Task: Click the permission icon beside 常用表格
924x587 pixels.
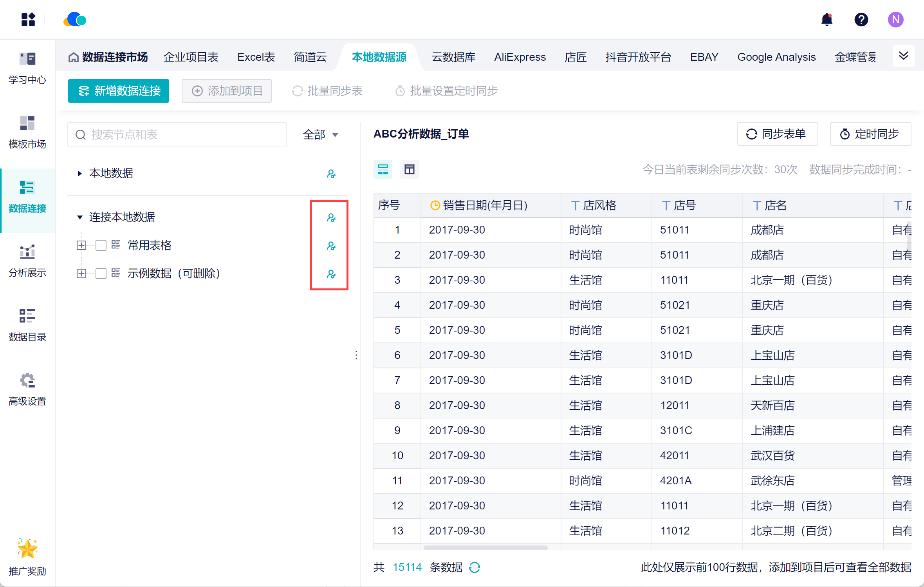Action: click(331, 246)
